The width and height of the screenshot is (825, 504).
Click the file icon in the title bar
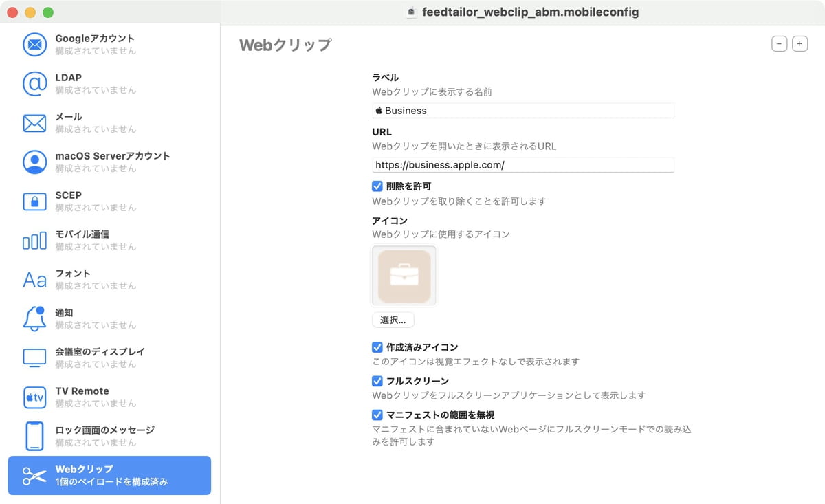411,12
